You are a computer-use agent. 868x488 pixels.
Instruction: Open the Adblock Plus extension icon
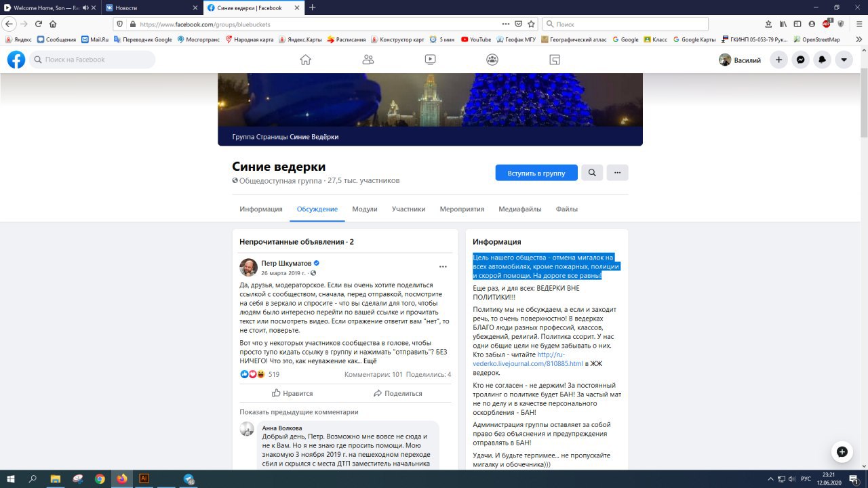827,24
